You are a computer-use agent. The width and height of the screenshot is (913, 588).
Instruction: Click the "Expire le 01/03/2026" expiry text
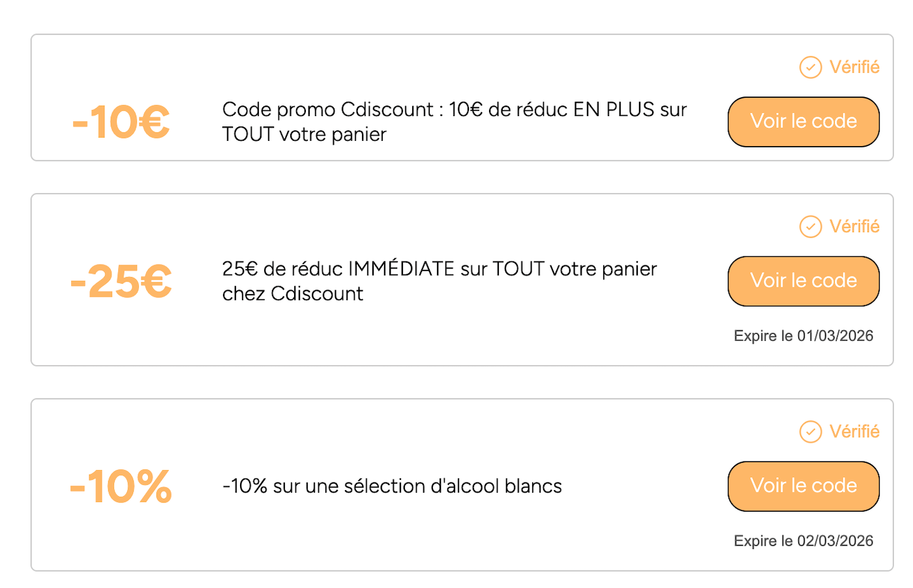point(803,336)
